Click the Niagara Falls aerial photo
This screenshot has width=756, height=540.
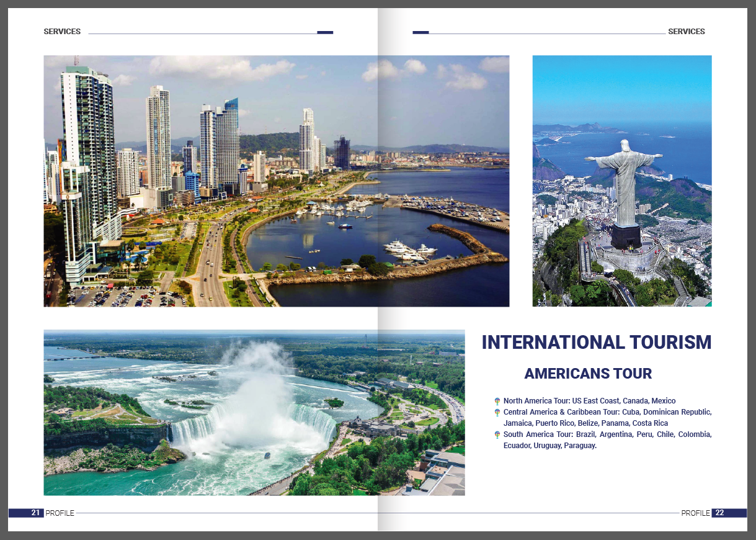tap(254, 412)
